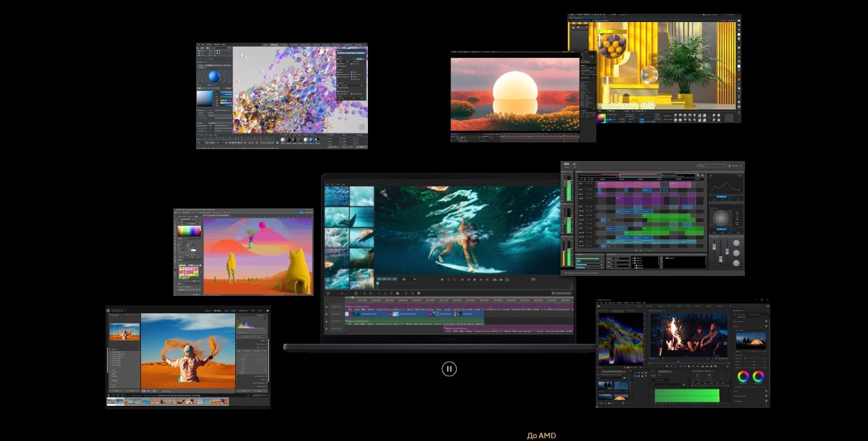Select the top-left ocean clip thumbnail
The image size is (868, 441).
336,197
